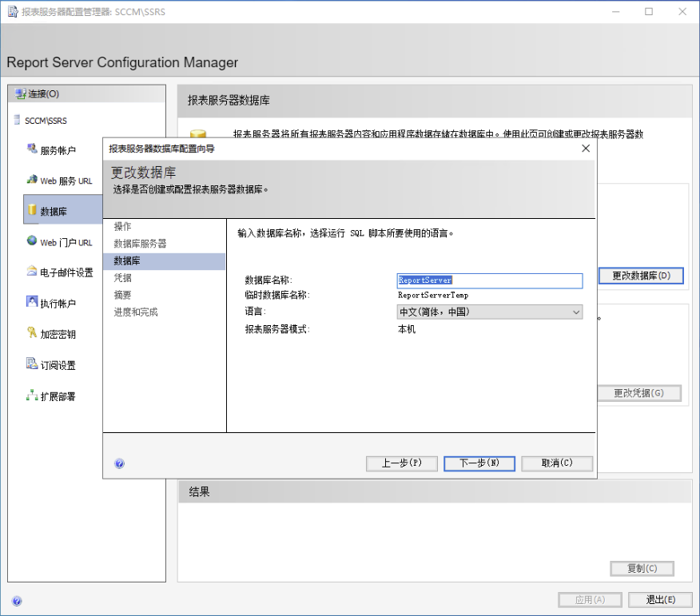Click the main window's help icon at bottom-left

point(17,601)
